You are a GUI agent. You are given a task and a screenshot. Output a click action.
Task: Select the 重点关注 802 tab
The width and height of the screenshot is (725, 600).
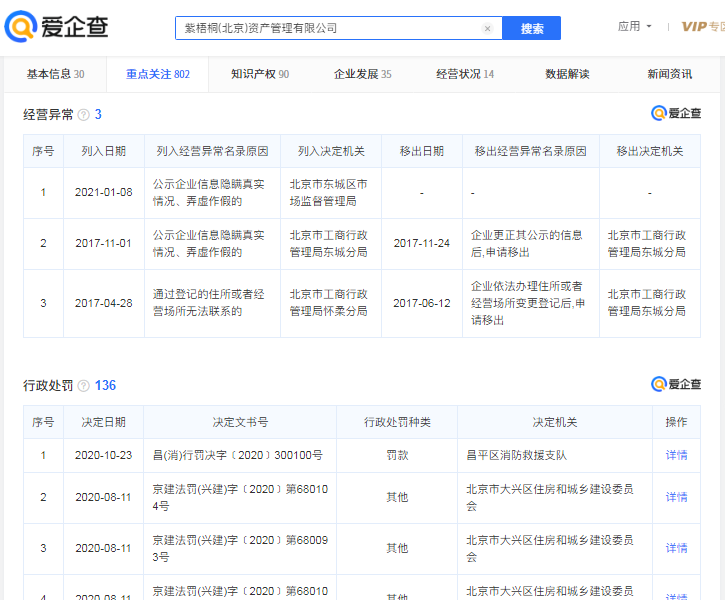(158, 74)
